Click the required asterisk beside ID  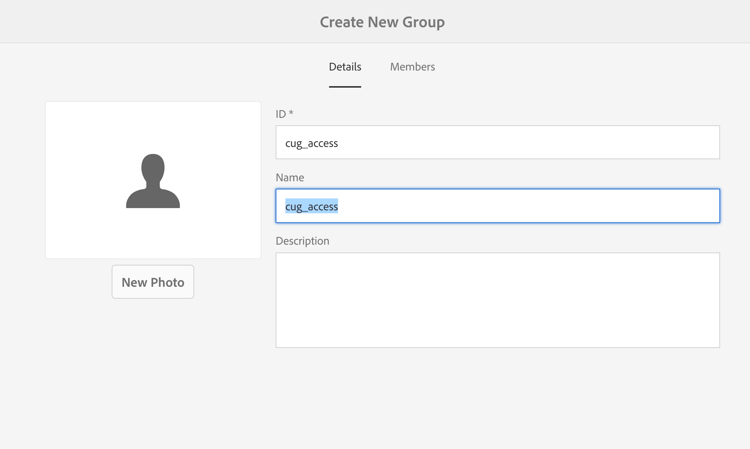click(x=291, y=114)
